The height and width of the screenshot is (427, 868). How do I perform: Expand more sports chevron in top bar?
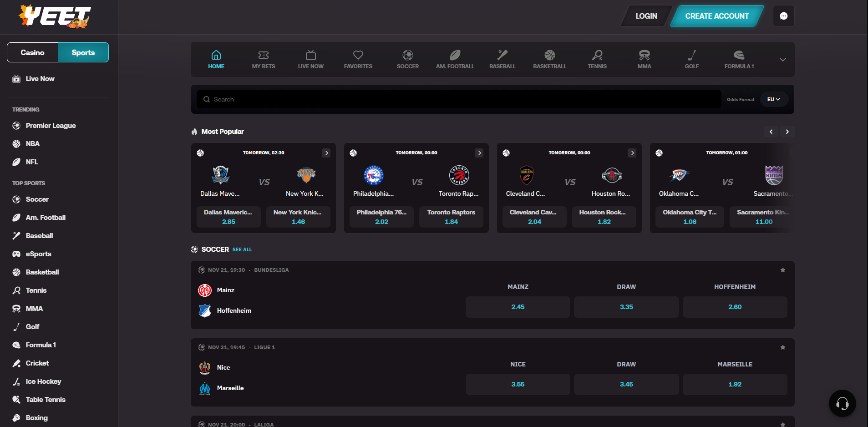click(782, 60)
